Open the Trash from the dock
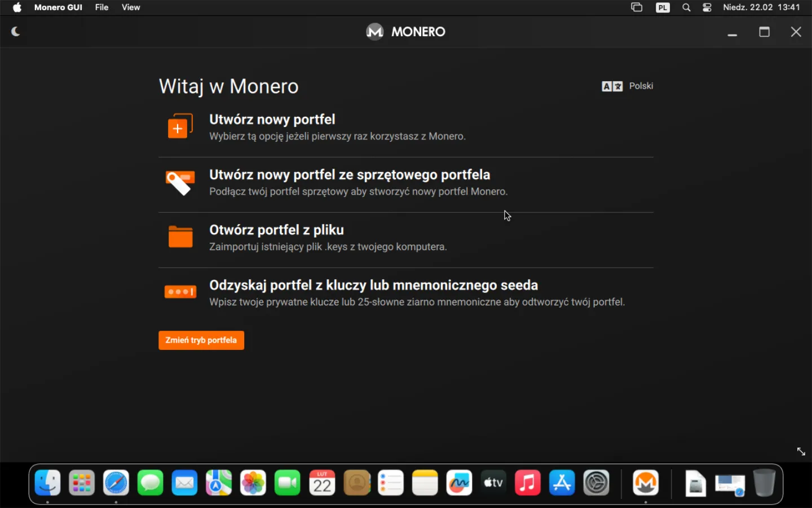The width and height of the screenshot is (812, 508). pyautogui.click(x=765, y=483)
